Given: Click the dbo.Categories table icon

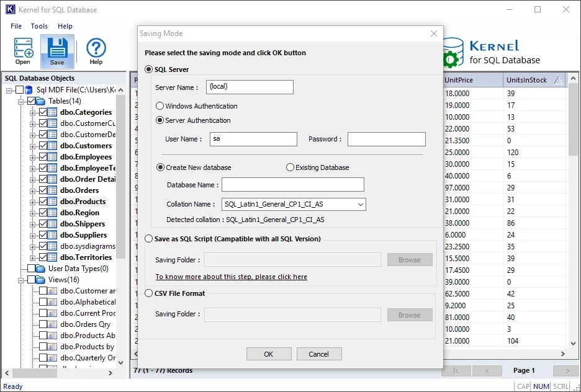Looking at the screenshot, I should [x=52, y=112].
